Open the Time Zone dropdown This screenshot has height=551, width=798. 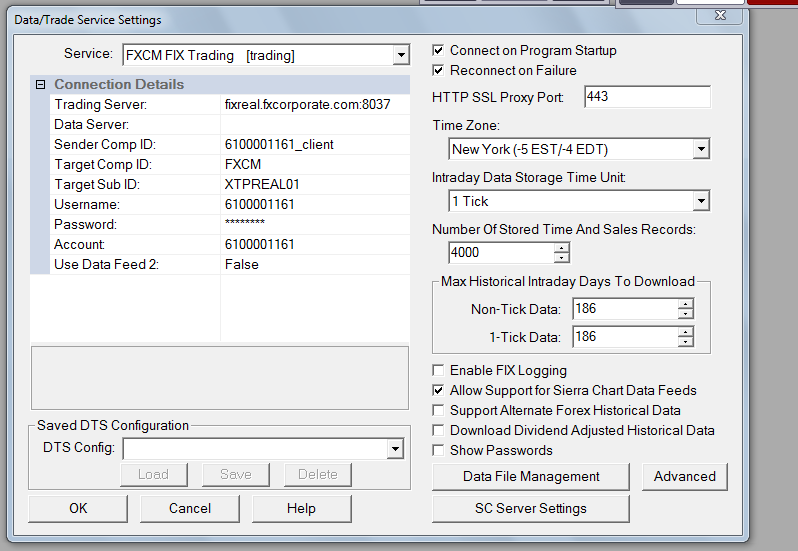(701, 149)
